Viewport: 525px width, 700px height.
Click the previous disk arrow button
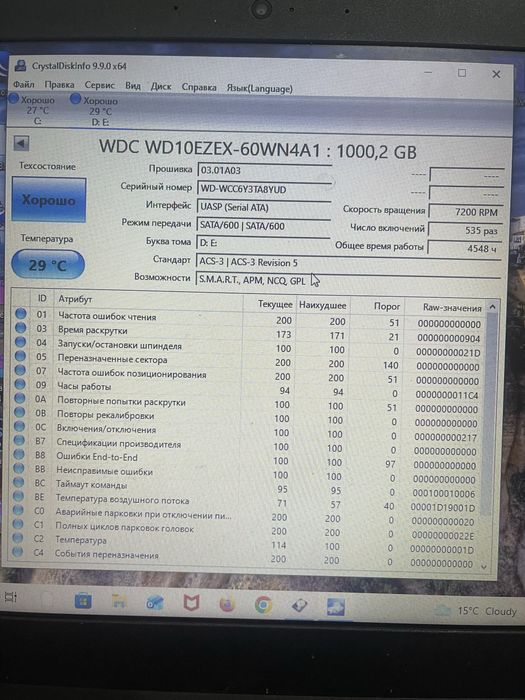pyautogui.click(x=21, y=144)
